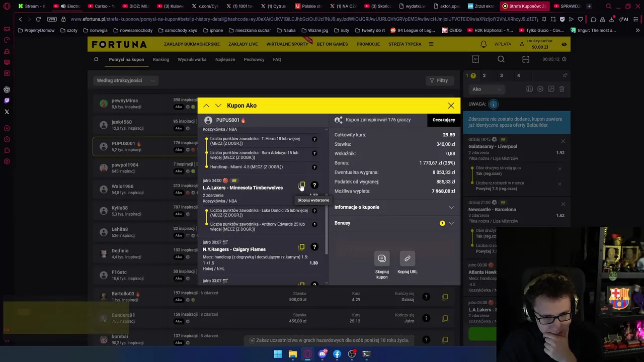Go to the next coupon with the down arrow

pos(218,106)
